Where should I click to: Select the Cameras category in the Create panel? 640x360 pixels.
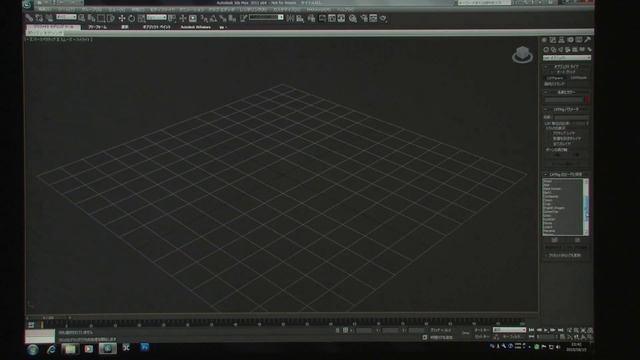(x=568, y=49)
